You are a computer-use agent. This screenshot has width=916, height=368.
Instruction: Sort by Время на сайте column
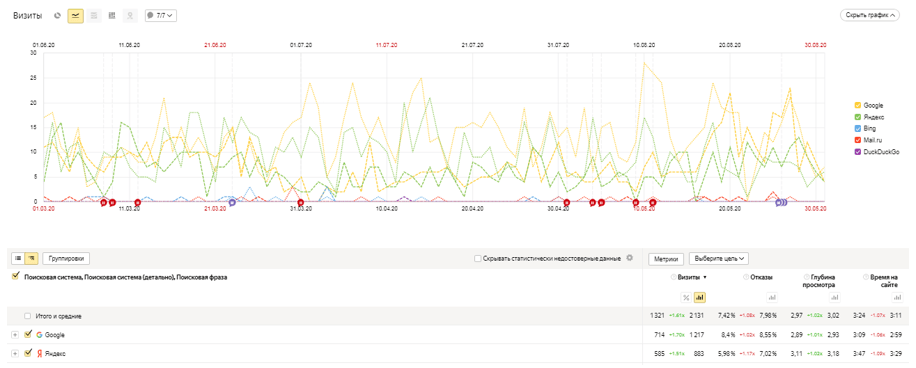point(883,281)
